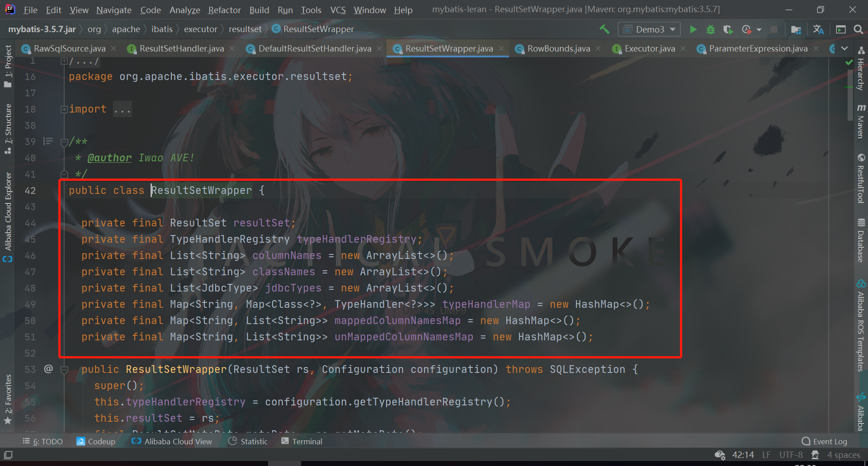The image size is (868, 466).
Task: Open the Database tool window
Action: tap(861, 240)
